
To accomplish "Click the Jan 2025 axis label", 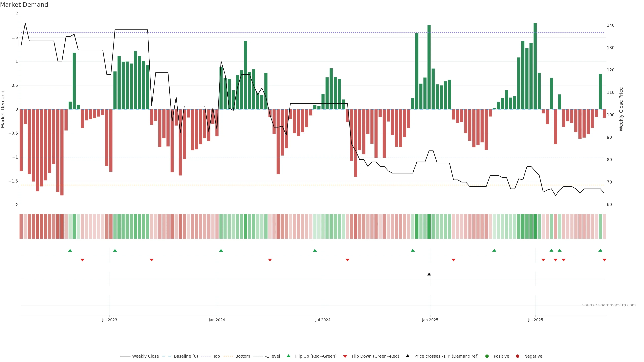I will point(430,320).
